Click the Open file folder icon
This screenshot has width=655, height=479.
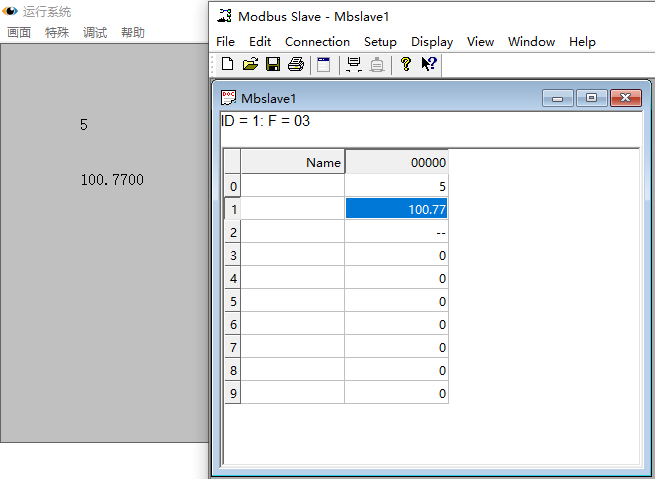(x=250, y=64)
